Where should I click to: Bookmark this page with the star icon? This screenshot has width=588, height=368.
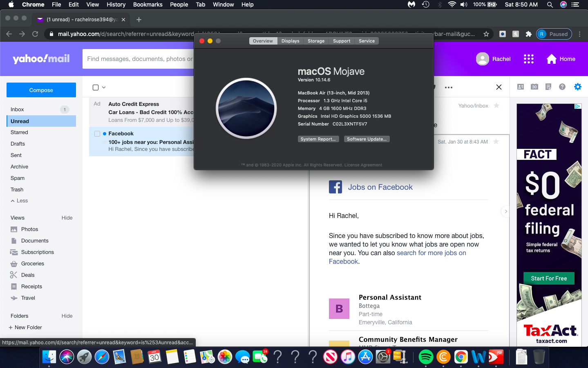486,34
